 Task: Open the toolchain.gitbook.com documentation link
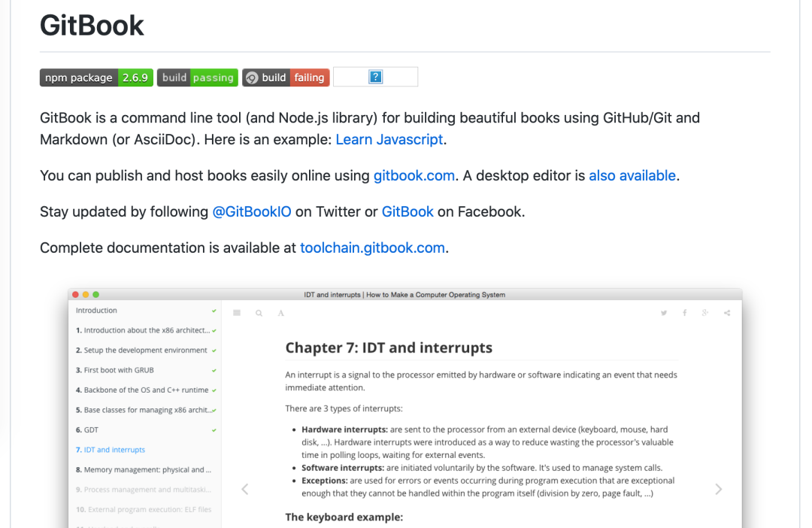point(372,247)
